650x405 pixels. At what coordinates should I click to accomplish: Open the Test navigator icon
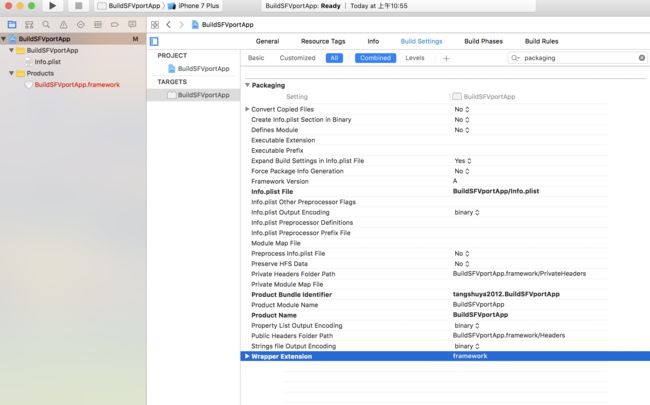click(x=80, y=25)
